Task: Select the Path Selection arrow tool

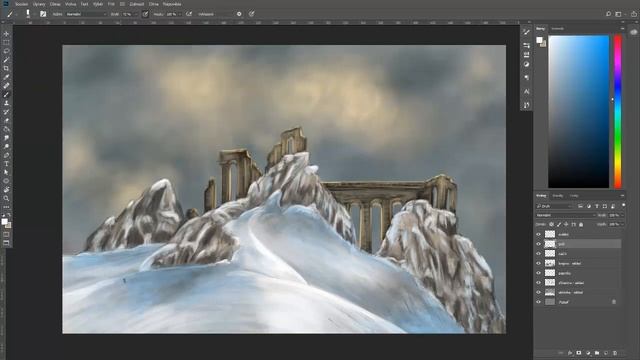Action: 6,172
